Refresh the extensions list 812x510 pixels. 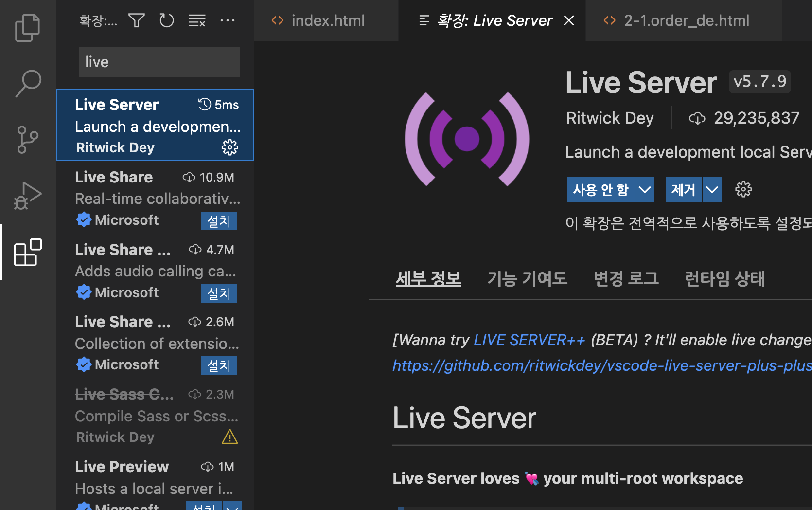pyautogui.click(x=167, y=20)
